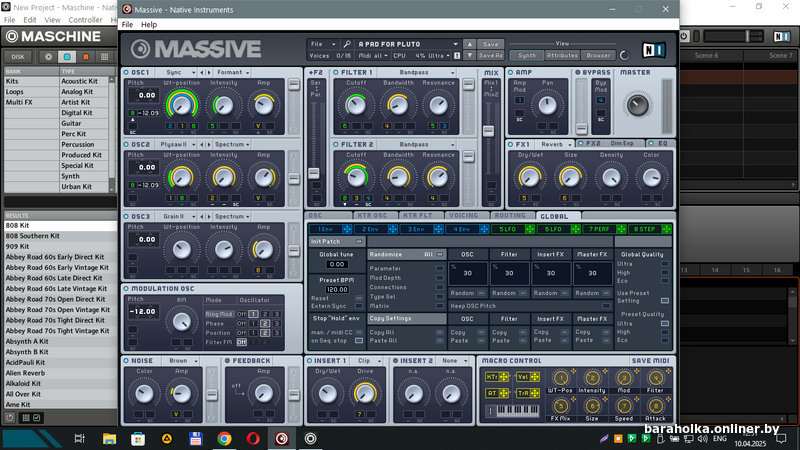The width and height of the screenshot is (800, 450).
Task: Open Noise type dropdown Brown
Action: [183, 361]
